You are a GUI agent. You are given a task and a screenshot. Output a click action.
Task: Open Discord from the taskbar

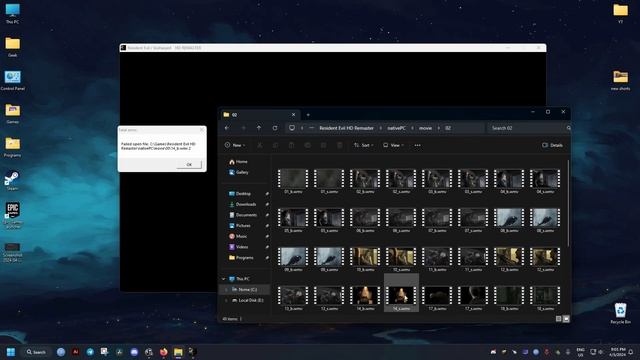134,352
